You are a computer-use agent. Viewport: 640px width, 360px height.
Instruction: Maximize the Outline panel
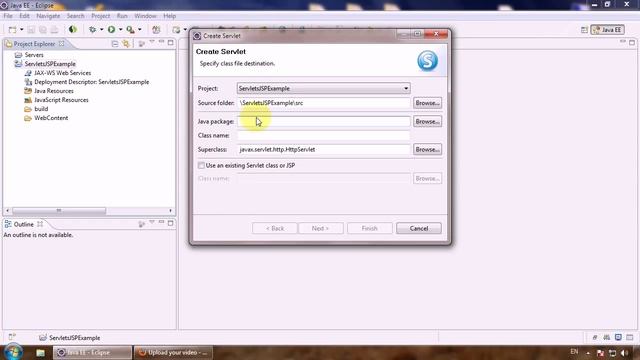click(x=171, y=223)
